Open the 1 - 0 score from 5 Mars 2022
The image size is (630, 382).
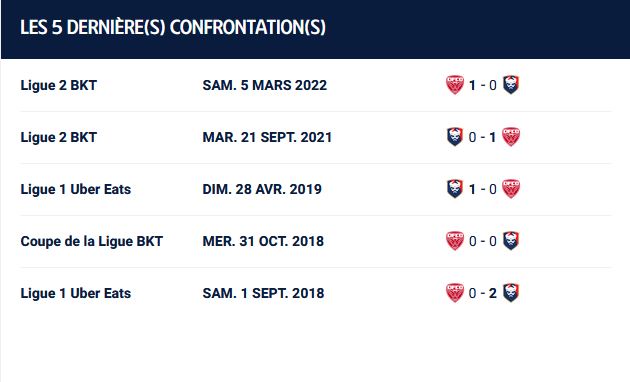click(483, 85)
